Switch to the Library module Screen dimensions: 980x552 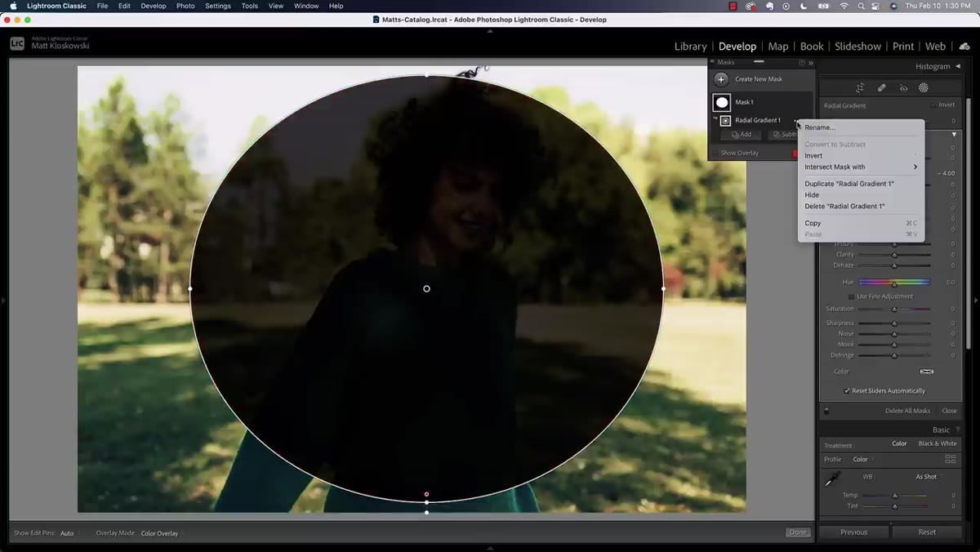point(690,47)
